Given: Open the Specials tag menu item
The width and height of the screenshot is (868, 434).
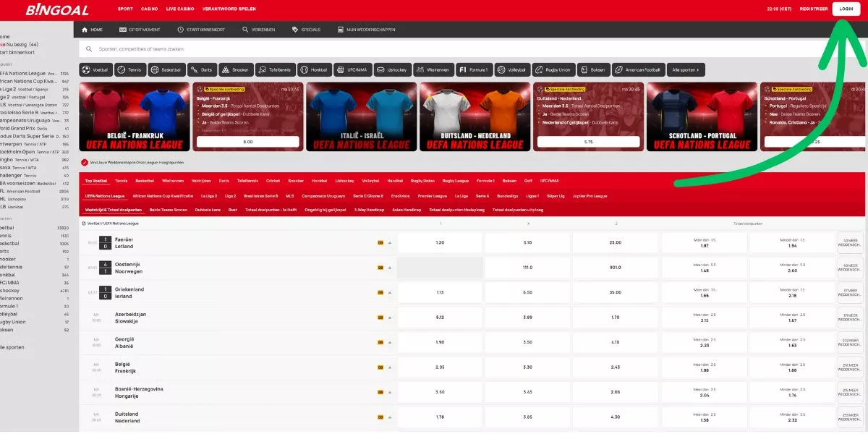Looking at the screenshot, I should click(306, 30).
